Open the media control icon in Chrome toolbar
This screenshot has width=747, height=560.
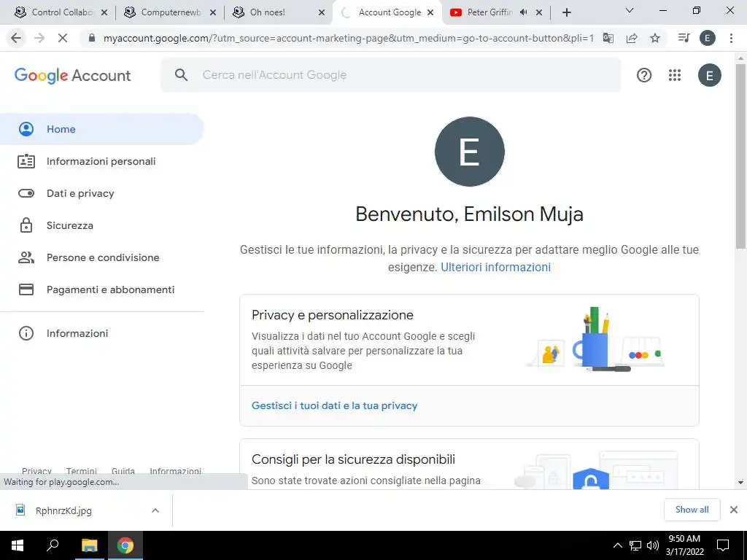pos(684,38)
